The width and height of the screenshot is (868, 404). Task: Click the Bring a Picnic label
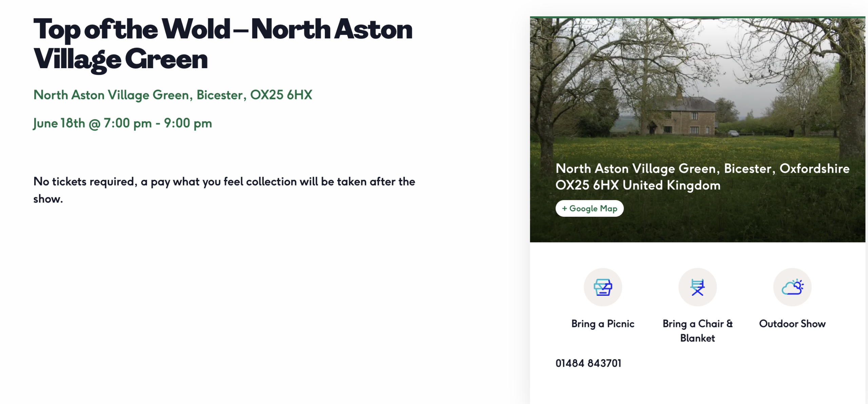click(603, 324)
